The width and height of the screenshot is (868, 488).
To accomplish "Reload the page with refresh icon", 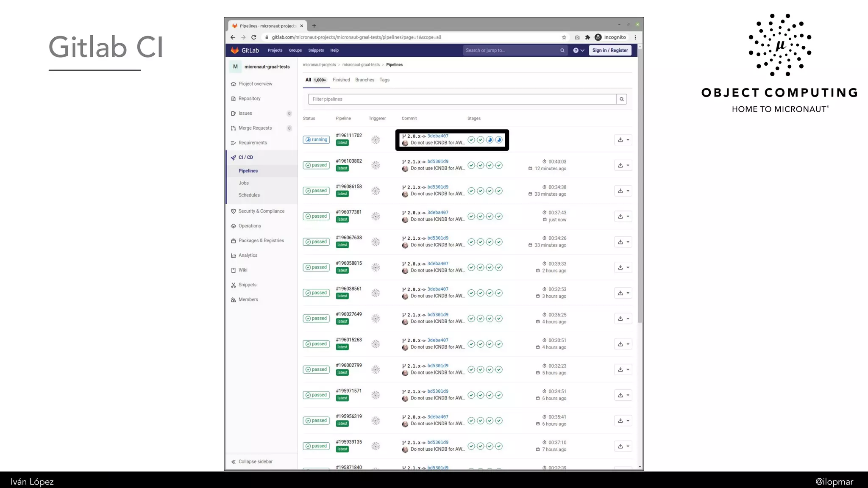I will click(x=254, y=37).
